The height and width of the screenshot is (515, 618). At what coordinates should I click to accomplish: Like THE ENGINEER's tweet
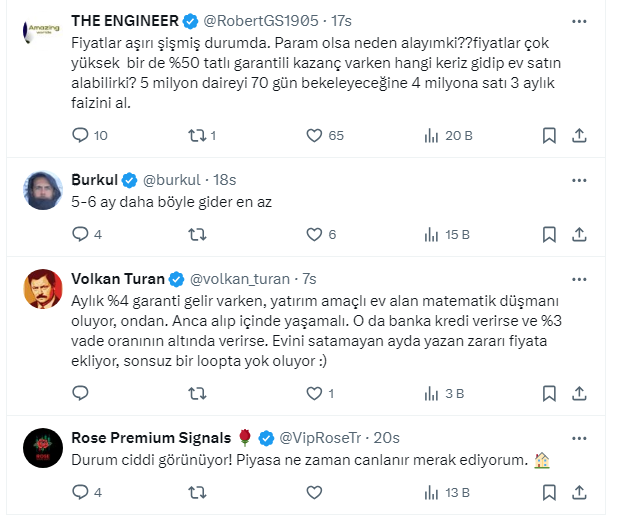pyautogui.click(x=313, y=135)
